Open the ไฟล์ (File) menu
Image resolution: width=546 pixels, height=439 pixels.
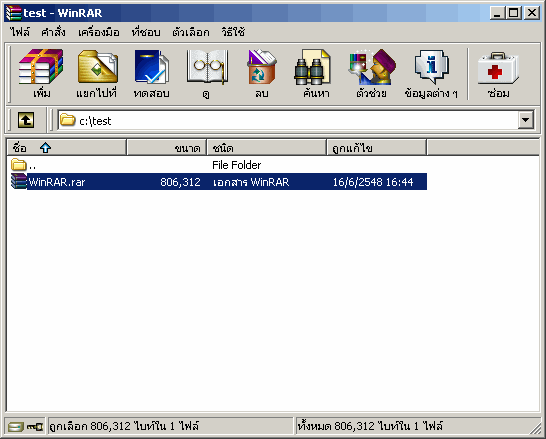coord(20,32)
